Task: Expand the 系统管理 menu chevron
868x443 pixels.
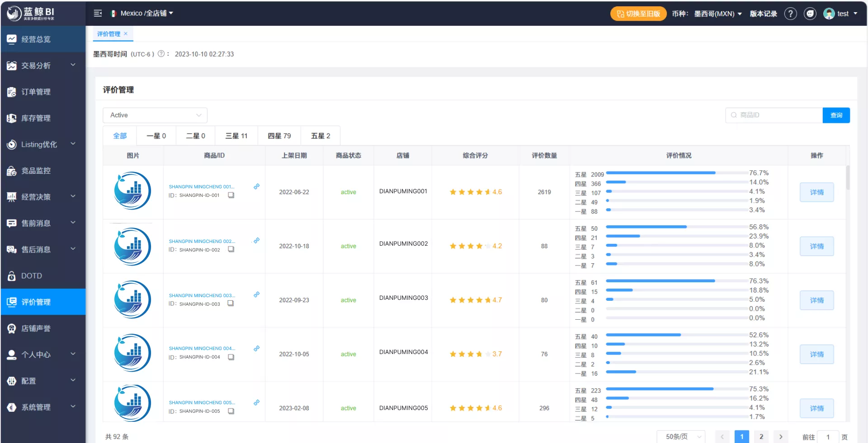Action: coord(73,406)
